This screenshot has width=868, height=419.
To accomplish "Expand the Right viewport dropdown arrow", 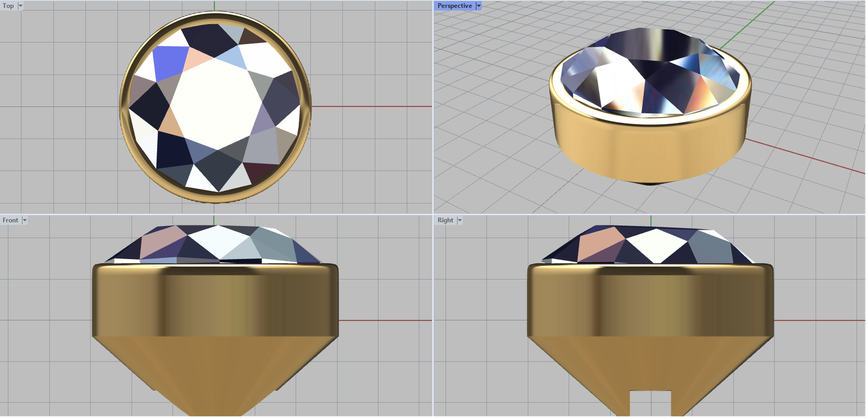I will 459,220.
